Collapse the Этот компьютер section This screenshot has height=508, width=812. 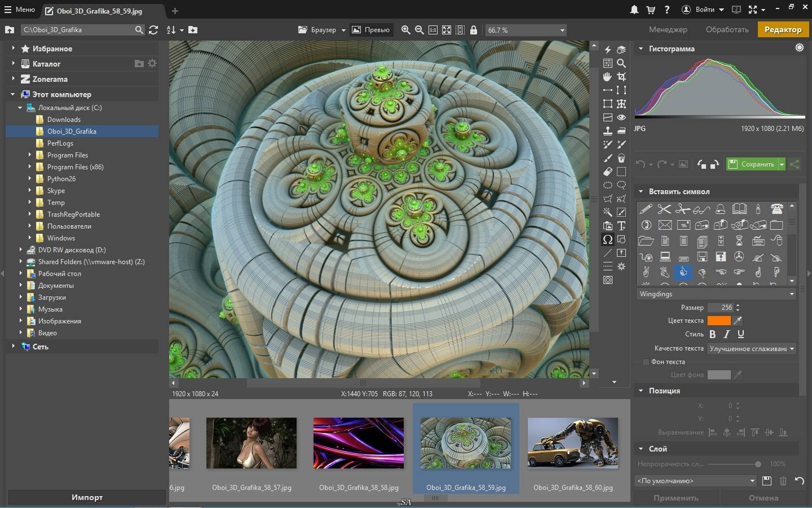(13, 94)
